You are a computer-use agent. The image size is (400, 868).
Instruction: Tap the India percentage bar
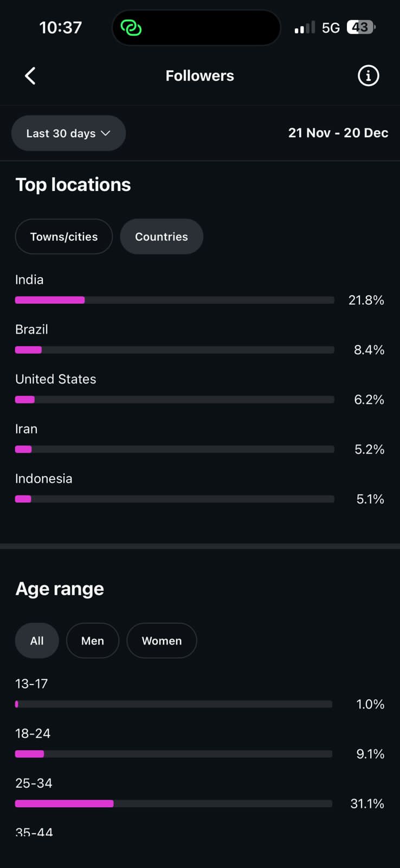pyautogui.click(x=175, y=300)
